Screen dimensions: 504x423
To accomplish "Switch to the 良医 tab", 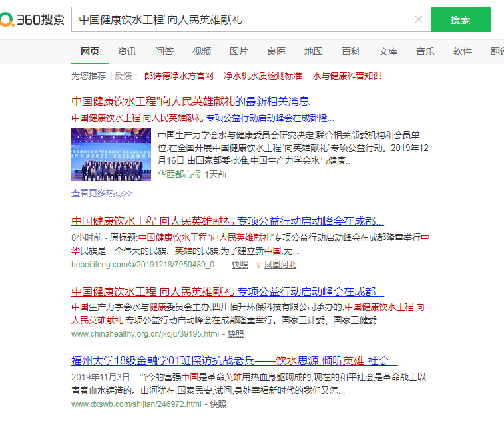I will point(276,52).
